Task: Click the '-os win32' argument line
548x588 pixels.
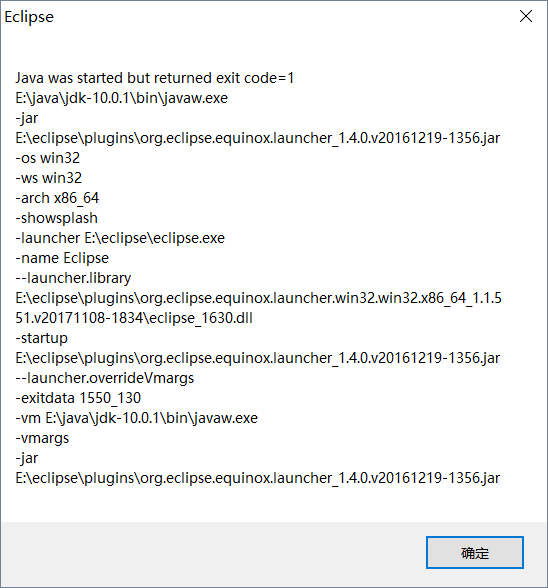Action: 48,158
